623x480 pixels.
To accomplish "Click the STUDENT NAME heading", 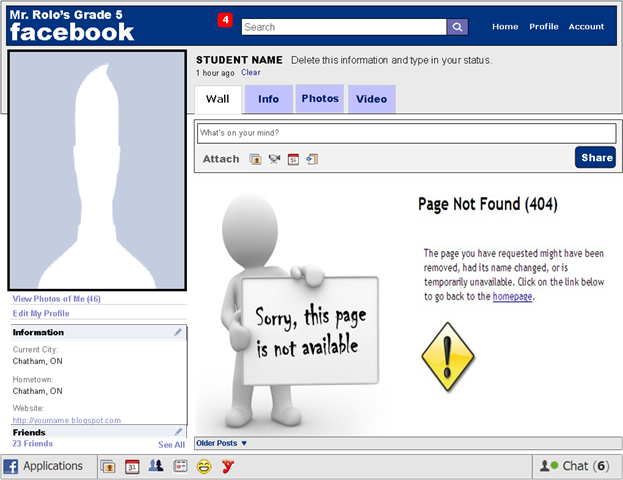I will click(239, 60).
